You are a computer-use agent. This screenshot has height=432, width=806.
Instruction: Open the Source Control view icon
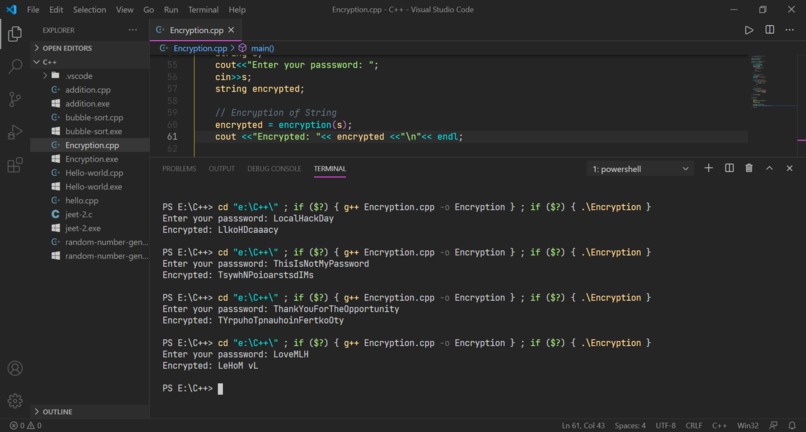tap(15, 99)
